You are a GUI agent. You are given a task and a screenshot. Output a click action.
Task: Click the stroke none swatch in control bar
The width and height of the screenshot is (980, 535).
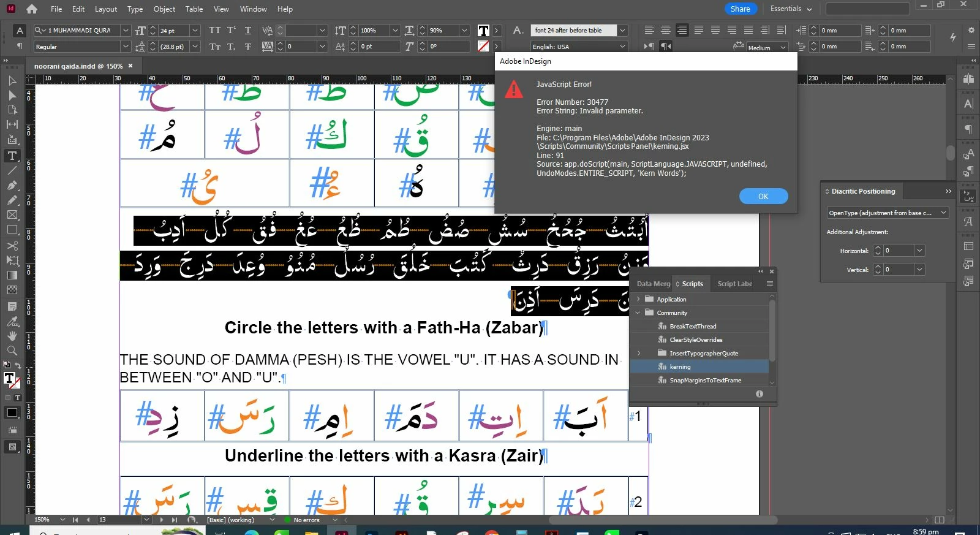483,47
